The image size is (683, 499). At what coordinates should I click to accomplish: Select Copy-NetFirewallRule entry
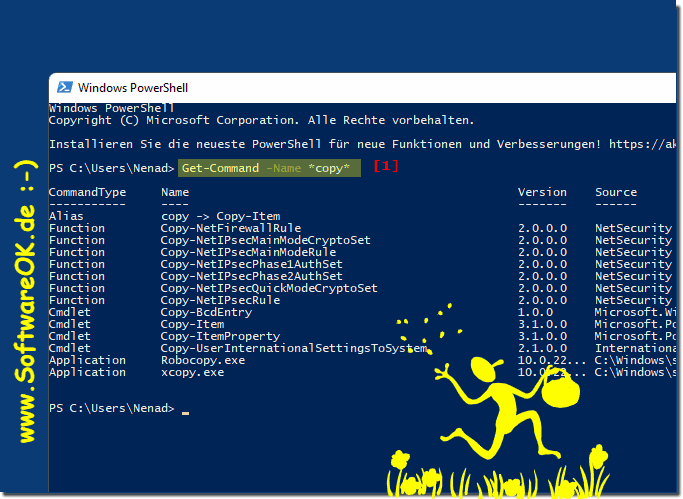[x=231, y=228]
